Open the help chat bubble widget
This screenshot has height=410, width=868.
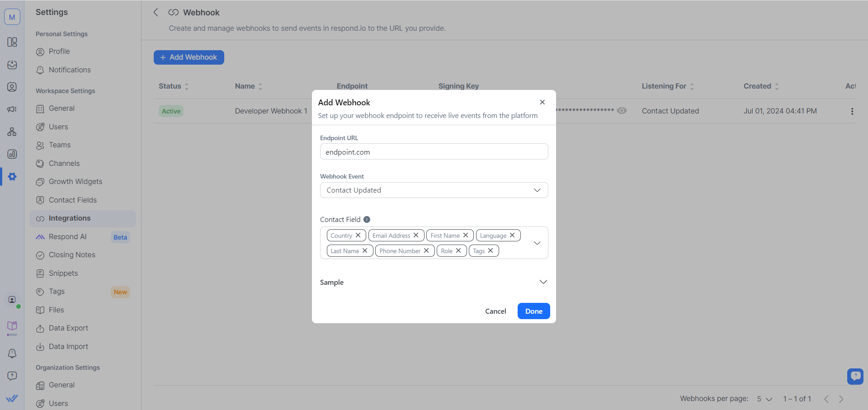(855, 376)
